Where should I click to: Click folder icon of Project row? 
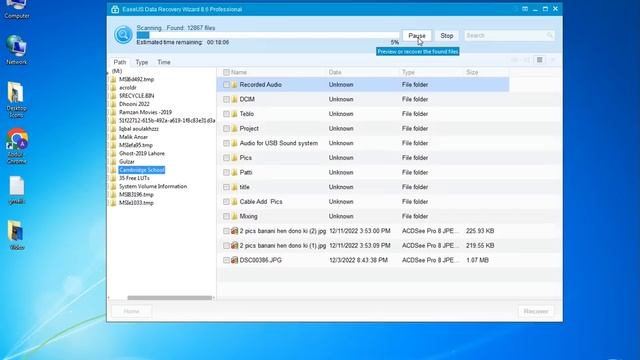pos(234,129)
